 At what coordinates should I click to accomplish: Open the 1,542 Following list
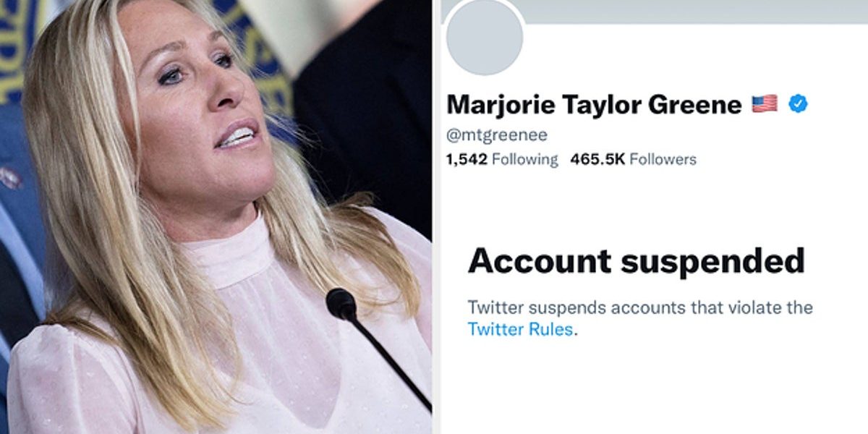click(503, 159)
